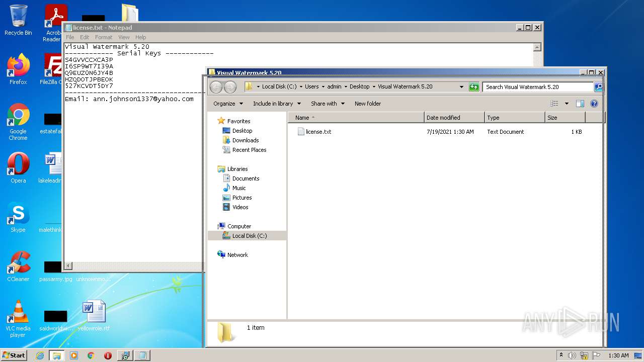Open Windows Explorer taskbar button
Image resolution: width=644 pixels, height=362 pixels.
(57, 355)
